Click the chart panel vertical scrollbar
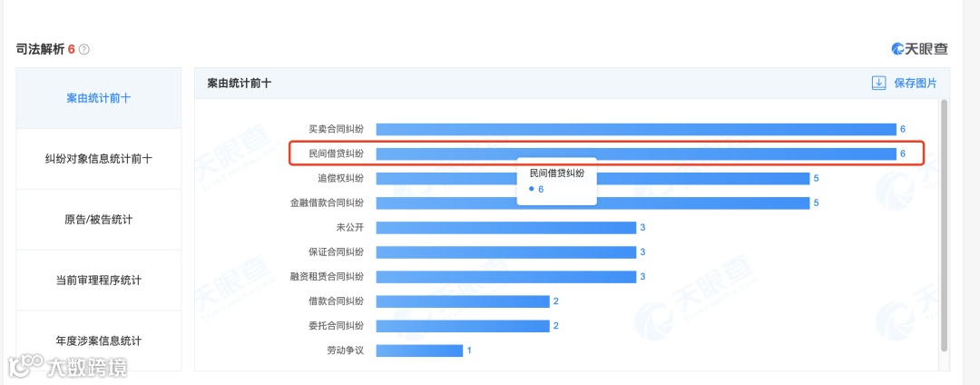The image size is (980, 385). [945, 225]
